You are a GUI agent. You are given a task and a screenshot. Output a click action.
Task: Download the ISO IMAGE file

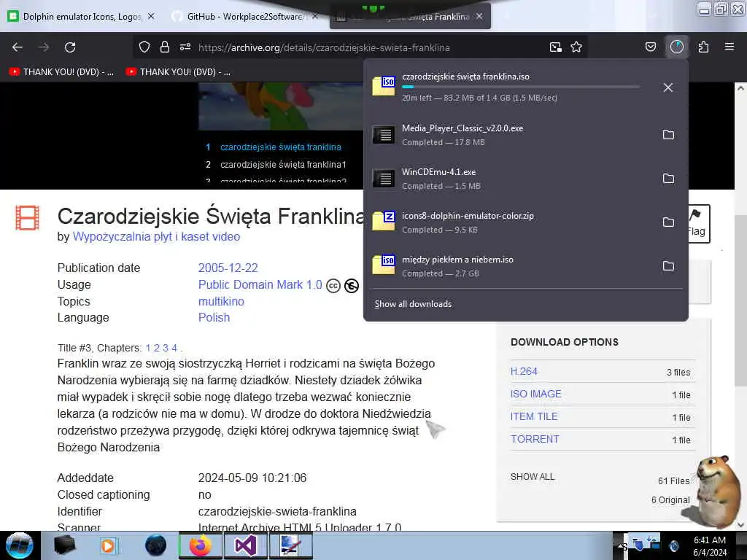click(536, 394)
